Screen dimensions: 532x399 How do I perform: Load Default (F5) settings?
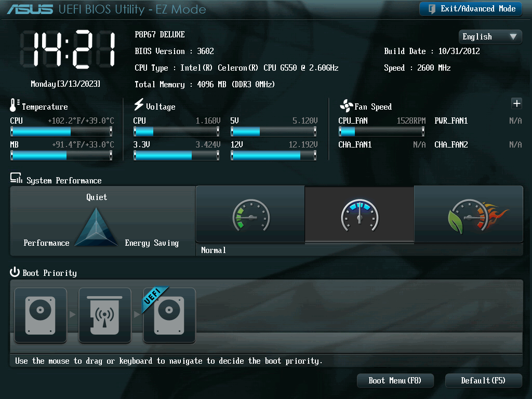point(484,381)
